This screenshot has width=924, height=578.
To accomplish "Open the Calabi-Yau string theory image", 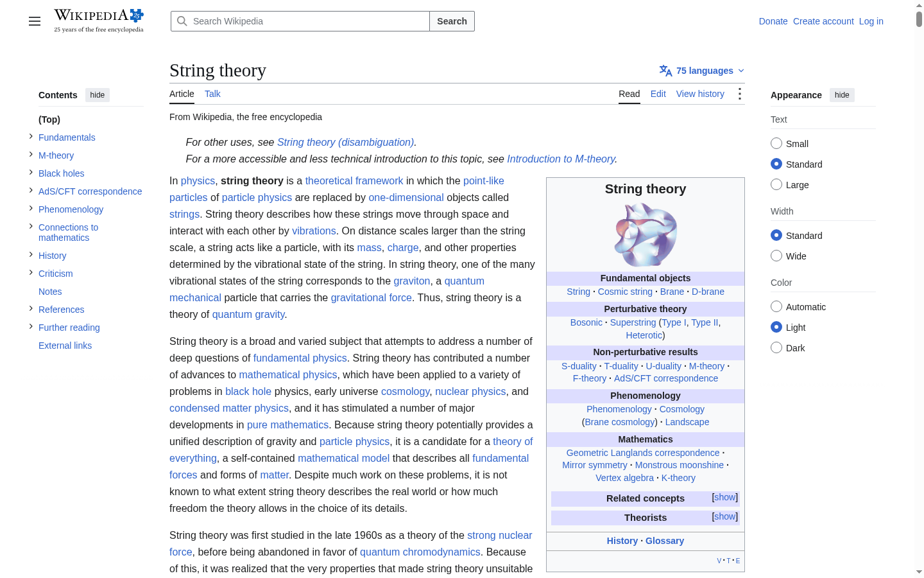I will click(x=646, y=234).
